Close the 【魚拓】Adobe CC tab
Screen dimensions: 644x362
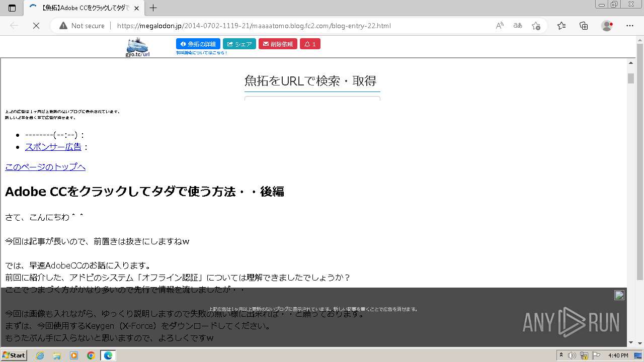tap(136, 8)
